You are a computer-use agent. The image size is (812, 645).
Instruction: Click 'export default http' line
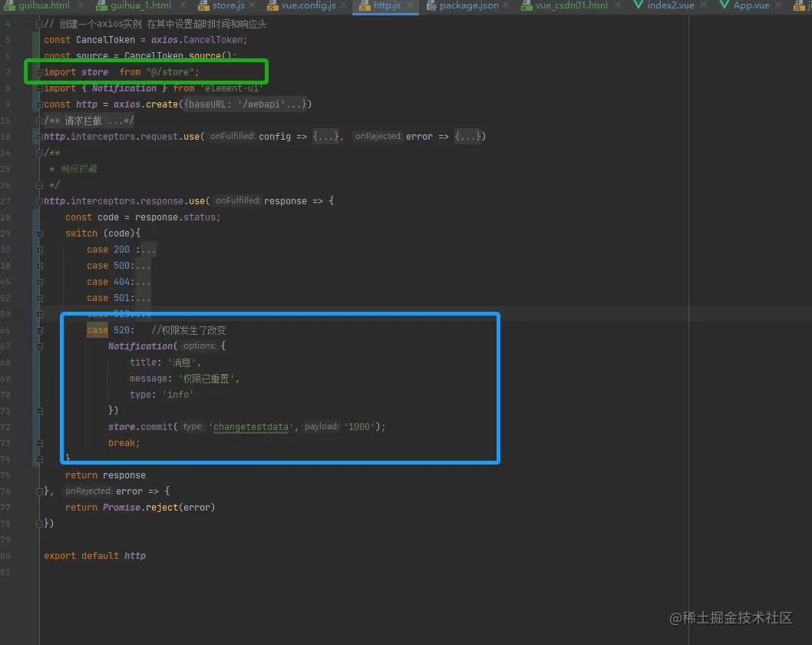[94, 555]
